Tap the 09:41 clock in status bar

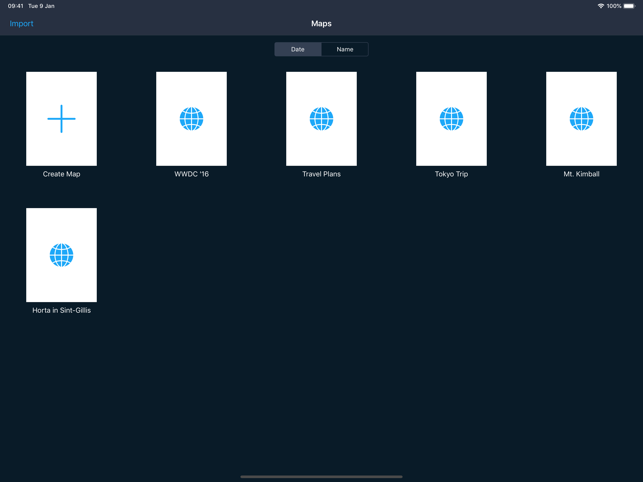[x=16, y=6]
